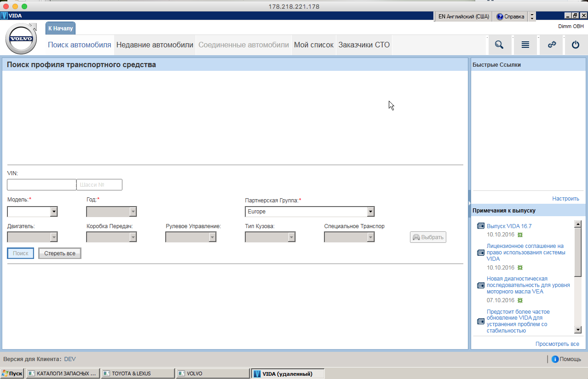Screen dimensions: 588x379
Task: Go to the Заказчики СТО tab
Action: pyautogui.click(x=364, y=45)
